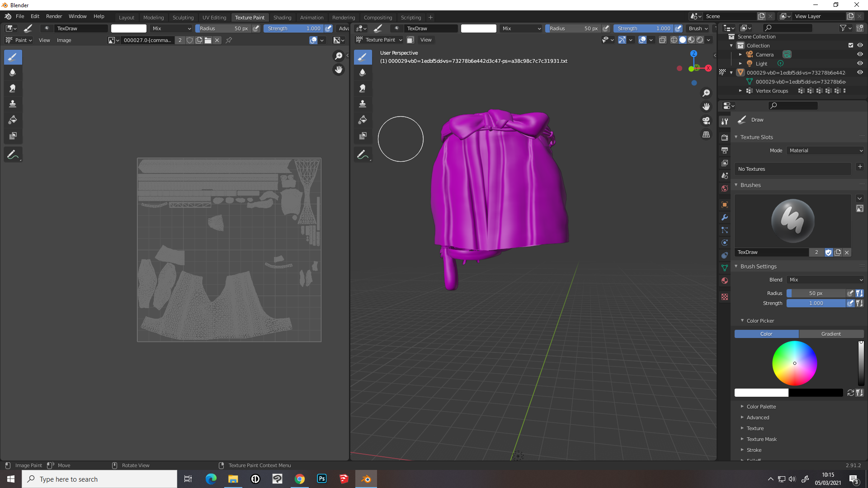This screenshot has width=868, height=488.
Task: Open the Render menu
Action: (x=54, y=16)
